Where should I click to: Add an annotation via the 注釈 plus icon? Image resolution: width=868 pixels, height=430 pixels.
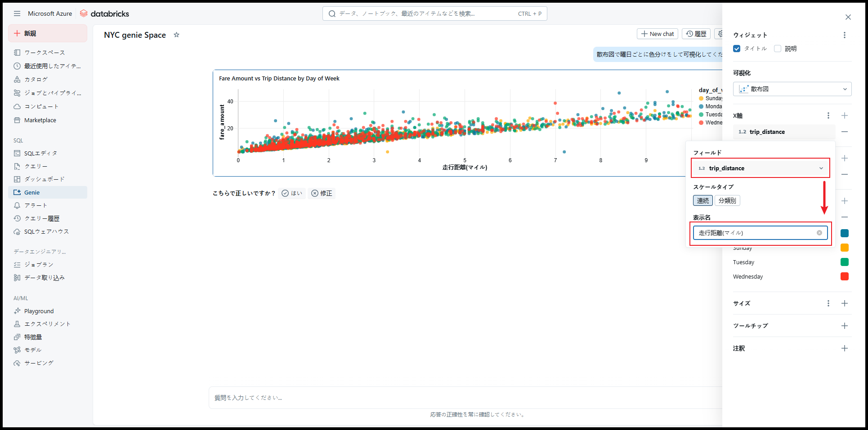844,348
